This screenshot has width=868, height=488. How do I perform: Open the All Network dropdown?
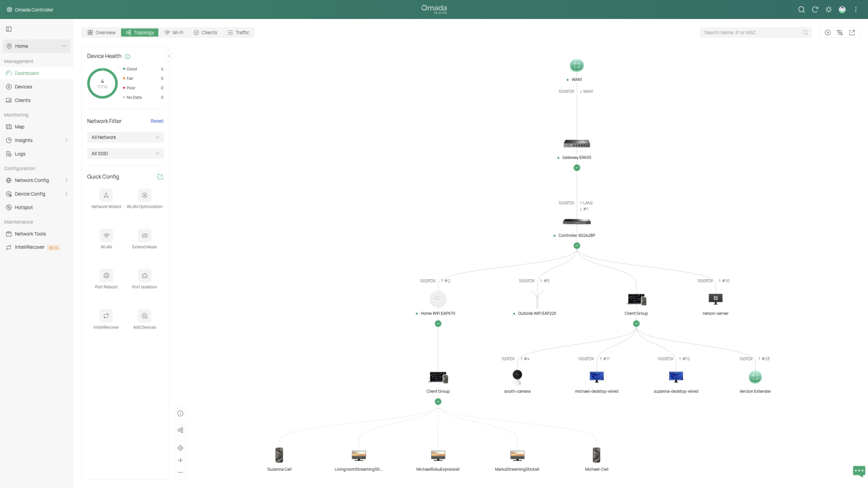125,138
